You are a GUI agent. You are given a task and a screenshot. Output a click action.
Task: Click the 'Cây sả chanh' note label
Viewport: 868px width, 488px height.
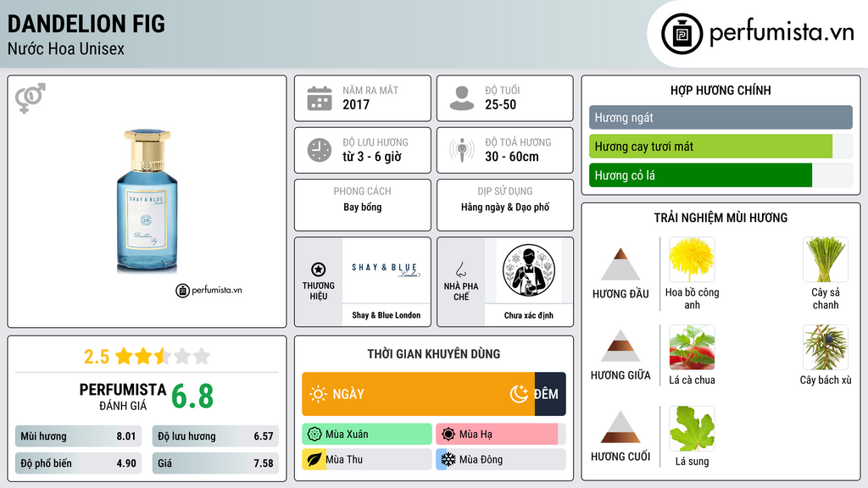click(x=826, y=299)
